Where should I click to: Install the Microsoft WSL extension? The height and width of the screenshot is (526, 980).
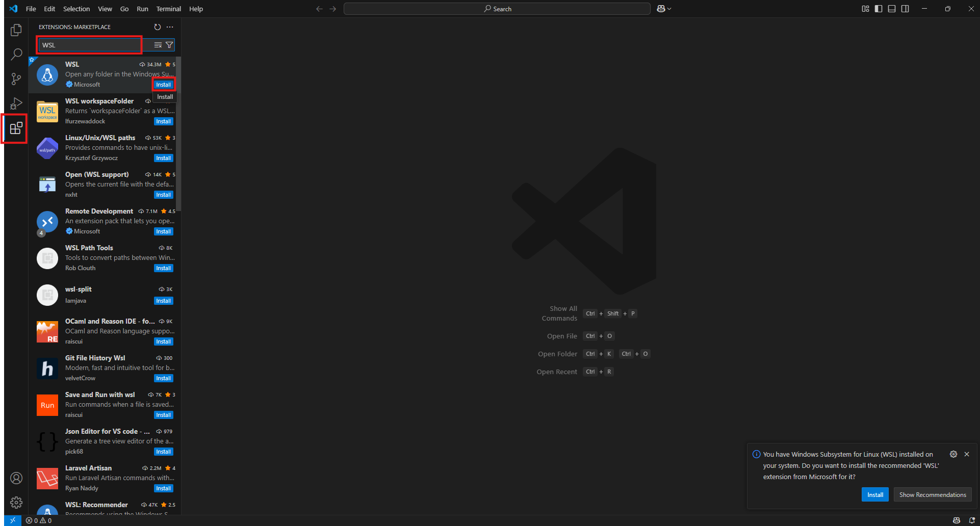164,84
